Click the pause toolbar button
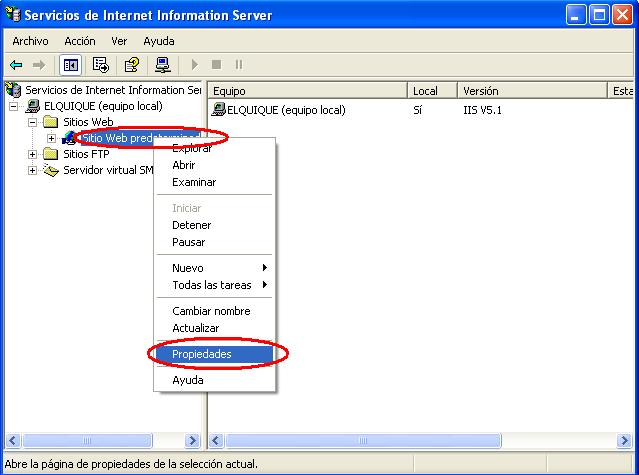 [239, 64]
